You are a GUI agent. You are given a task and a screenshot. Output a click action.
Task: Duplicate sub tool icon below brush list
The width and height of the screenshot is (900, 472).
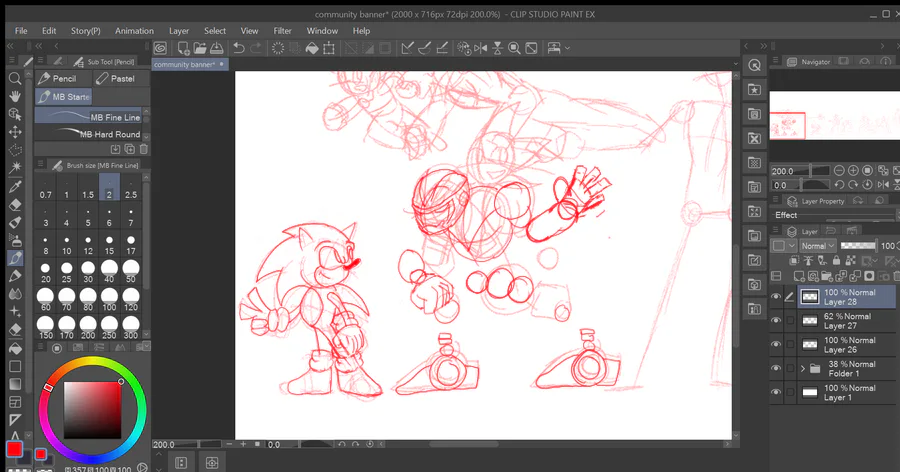click(x=130, y=149)
